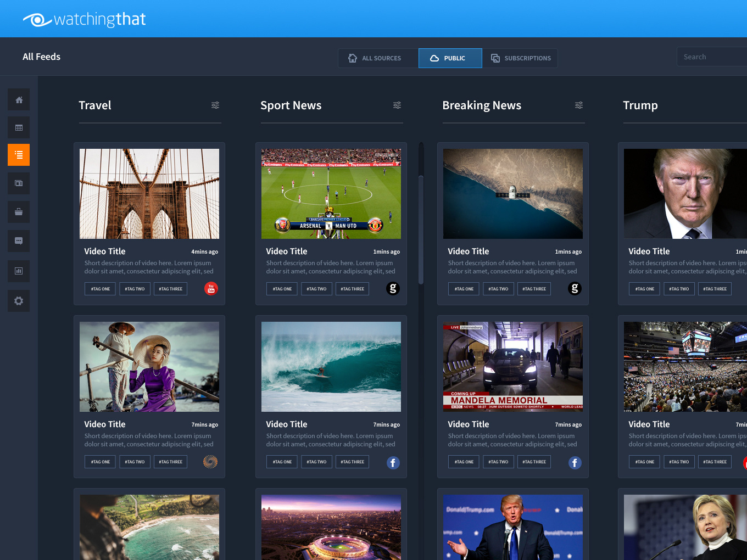The height and width of the screenshot is (560, 747).
Task: Open Sport News feed filter settings
Action: [397, 105]
